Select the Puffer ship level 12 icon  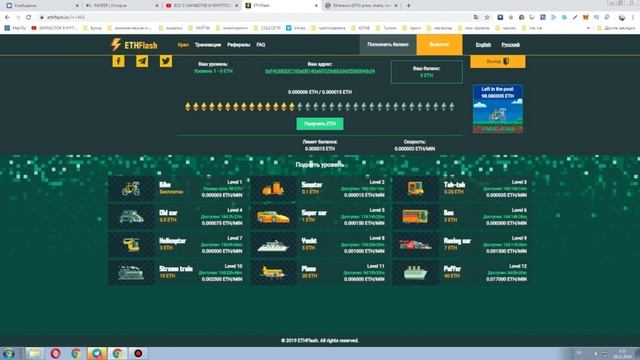click(415, 273)
